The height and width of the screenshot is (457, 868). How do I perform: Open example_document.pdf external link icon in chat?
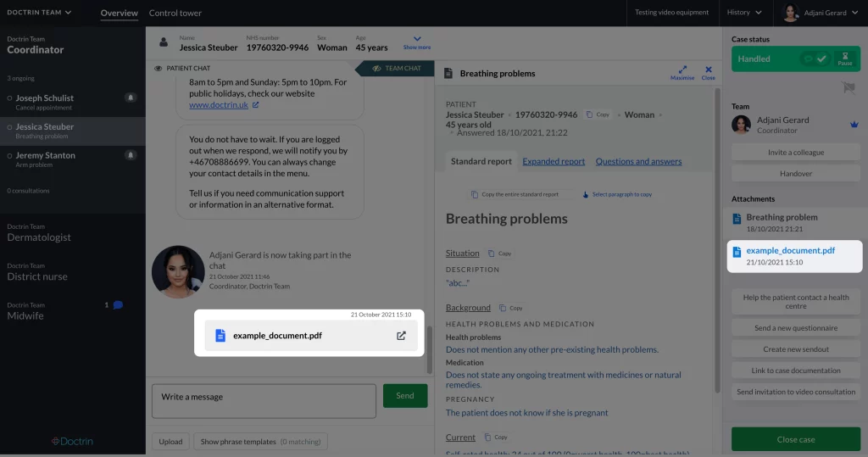(x=401, y=336)
